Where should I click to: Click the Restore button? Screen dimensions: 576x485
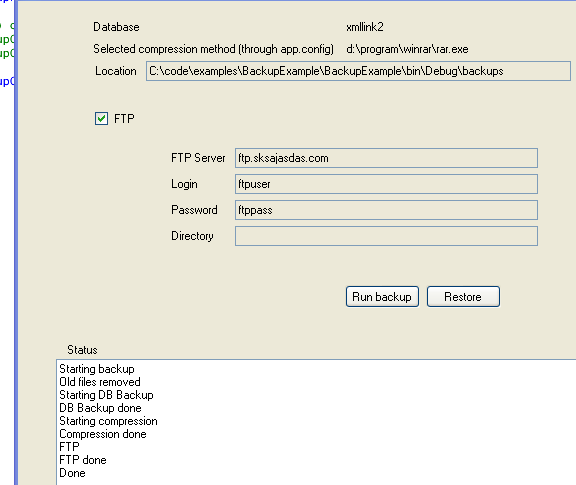point(463,297)
